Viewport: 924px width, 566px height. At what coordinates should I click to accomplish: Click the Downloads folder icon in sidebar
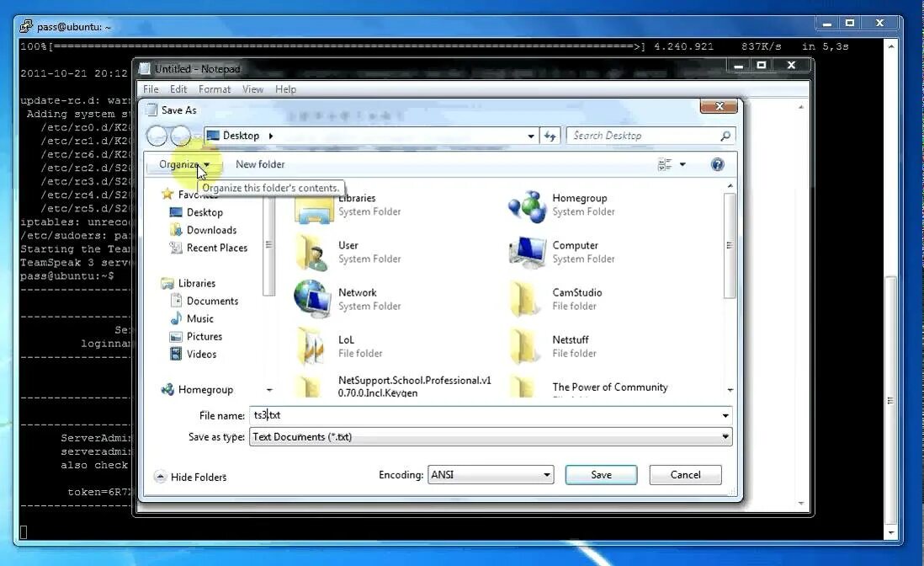pyautogui.click(x=176, y=230)
